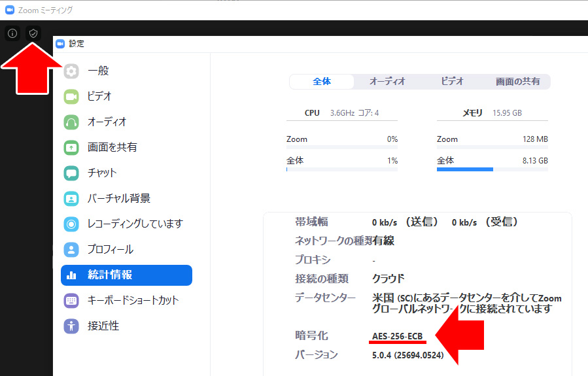Switch to the 画面の共有 statistics tab
The height and width of the screenshot is (376, 588).
click(x=517, y=82)
